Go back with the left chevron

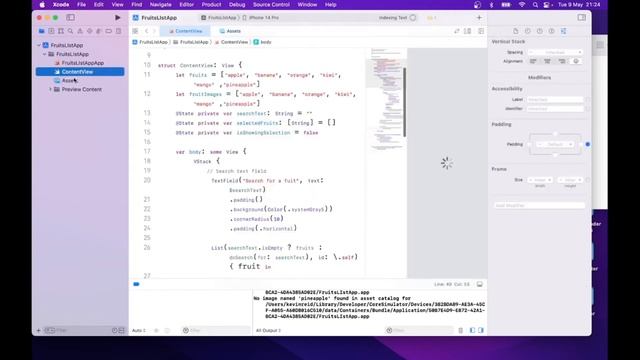(147, 31)
